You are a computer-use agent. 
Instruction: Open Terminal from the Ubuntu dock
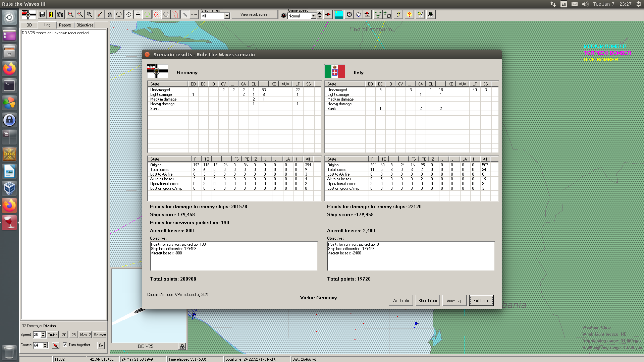tap(9, 86)
